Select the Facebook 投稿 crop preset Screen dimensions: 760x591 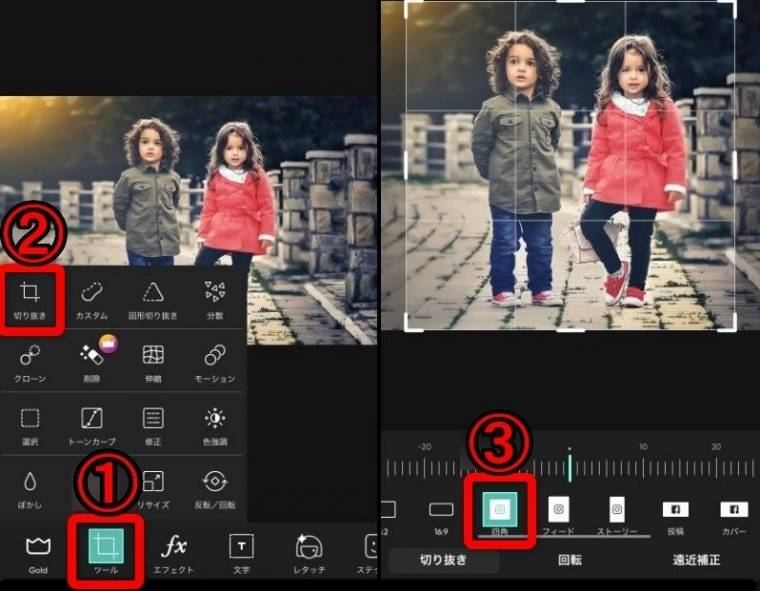[676, 518]
